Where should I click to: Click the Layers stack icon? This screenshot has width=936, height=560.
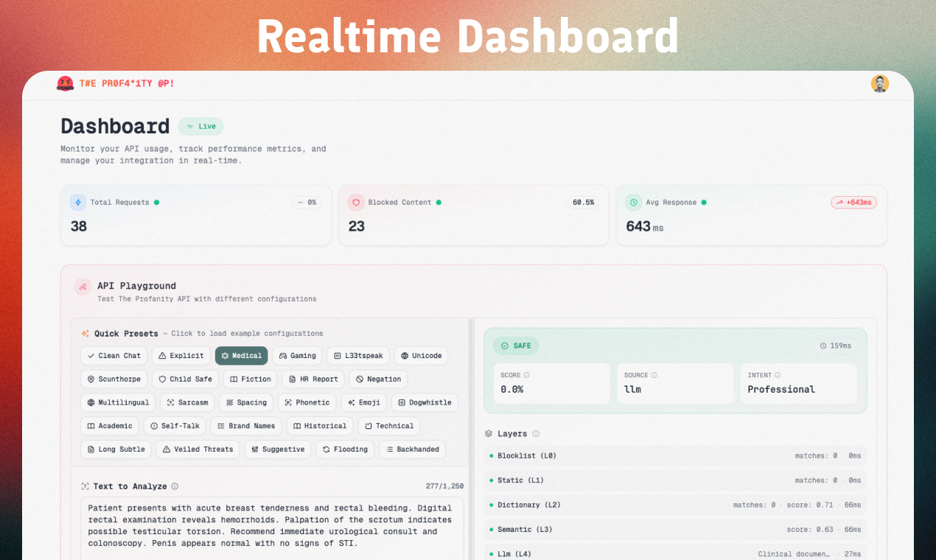(490, 433)
